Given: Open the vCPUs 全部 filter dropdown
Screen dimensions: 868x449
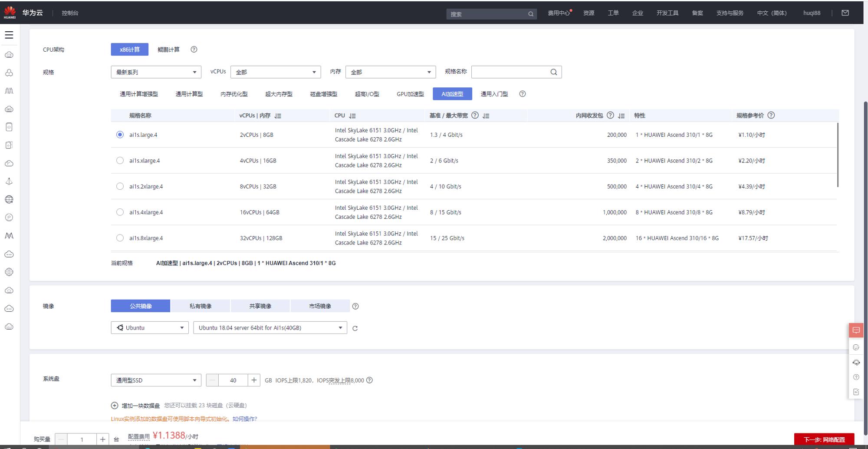Looking at the screenshot, I should [276, 72].
